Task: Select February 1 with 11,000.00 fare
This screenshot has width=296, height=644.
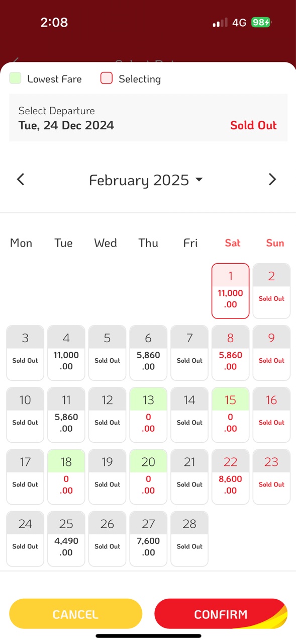Action: (x=231, y=291)
